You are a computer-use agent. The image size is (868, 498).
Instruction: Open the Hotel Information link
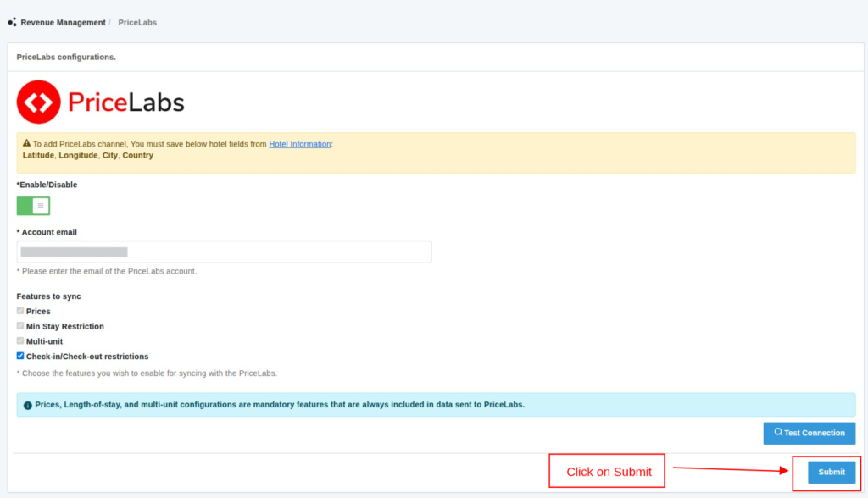click(299, 144)
